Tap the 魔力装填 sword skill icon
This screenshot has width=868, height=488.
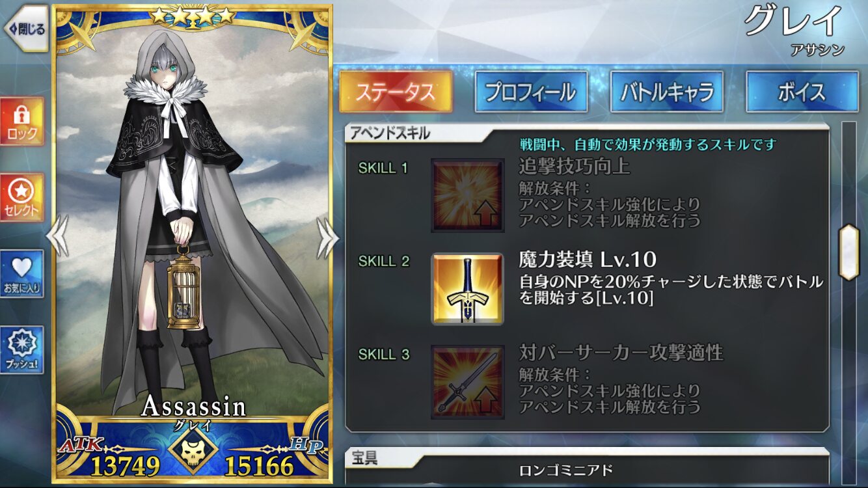467,289
